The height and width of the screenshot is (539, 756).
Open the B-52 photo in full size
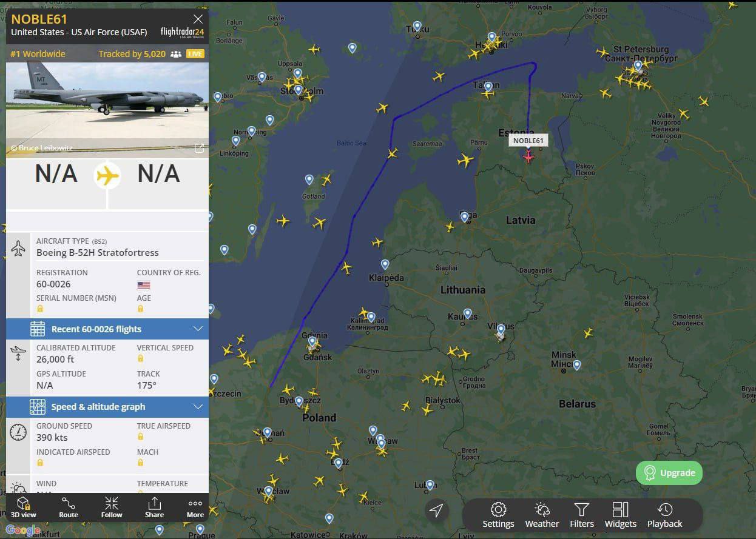click(x=198, y=148)
